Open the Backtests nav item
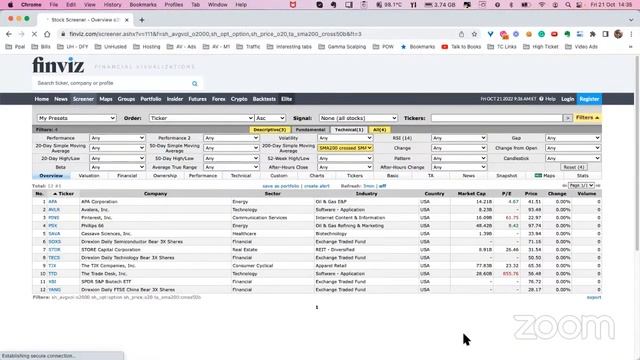Image resolution: width=640 pixels, height=360 pixels. tap(264, 99)
